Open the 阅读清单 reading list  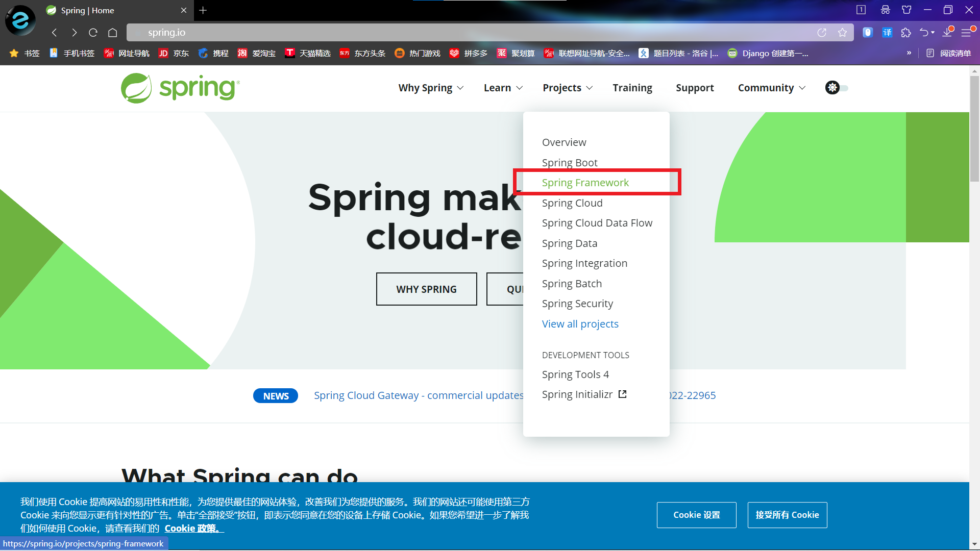[949, 53]
